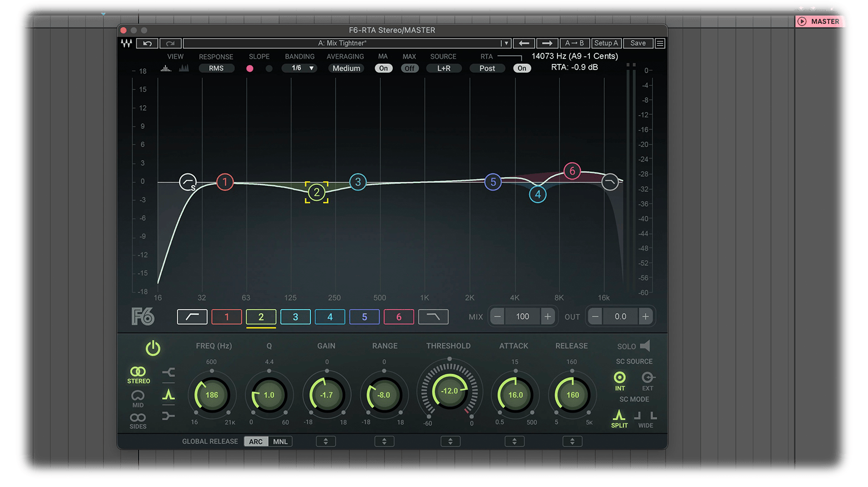Toggle RTA On switch

[x=522, y=68]
